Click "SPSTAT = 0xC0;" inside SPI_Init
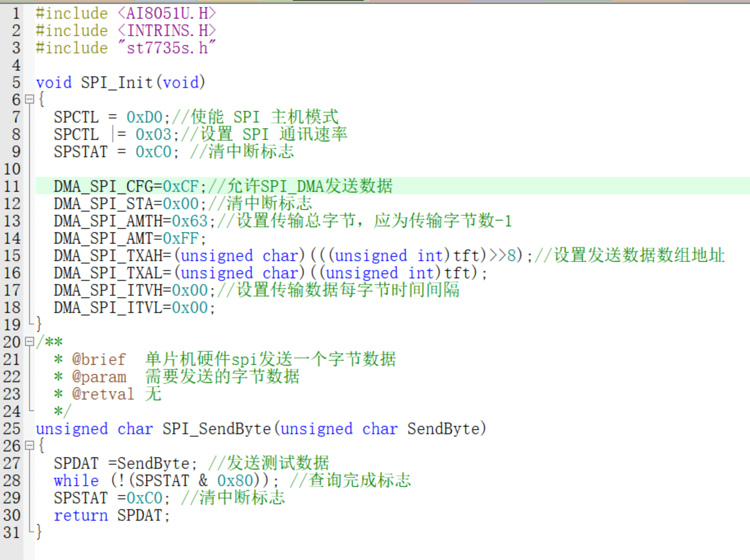750x560 pixels. click(116, 152)
